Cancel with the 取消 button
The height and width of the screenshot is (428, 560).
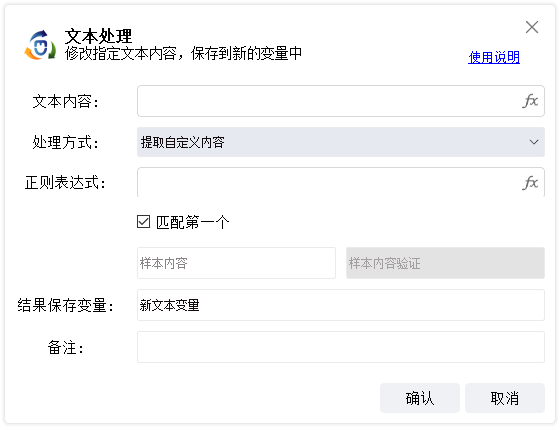505,398
